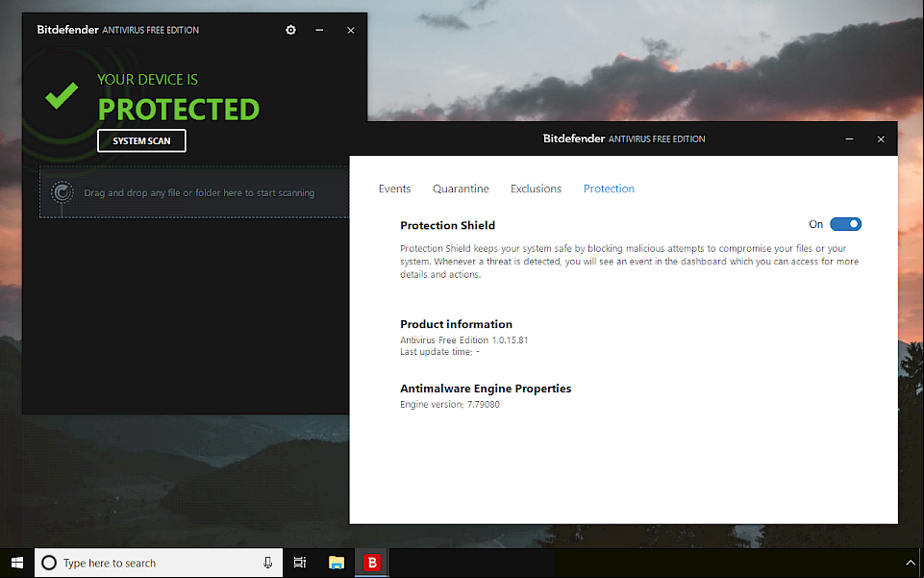
Task: Click Antivirus Free Edition 1.0.15.81 text
Action: coord(463,339)
